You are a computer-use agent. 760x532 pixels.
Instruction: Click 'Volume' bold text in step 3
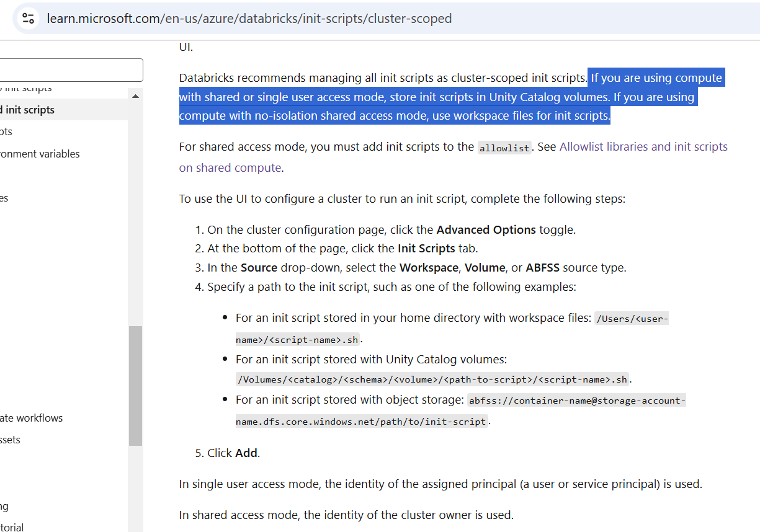484,268
